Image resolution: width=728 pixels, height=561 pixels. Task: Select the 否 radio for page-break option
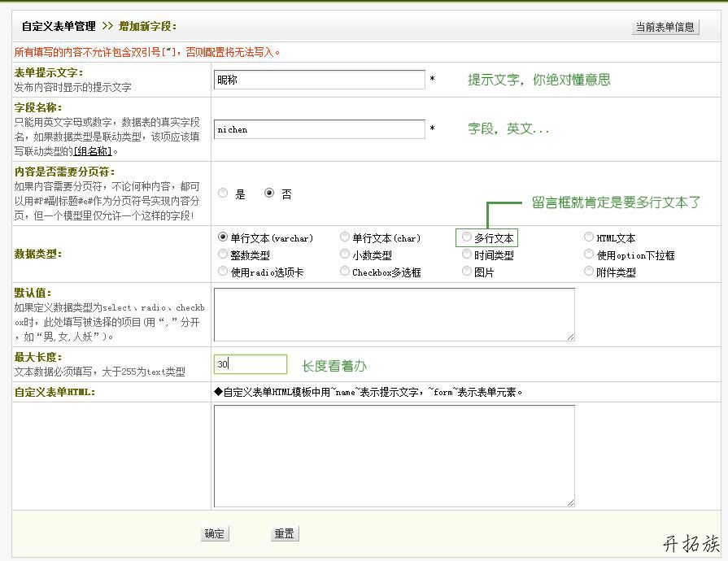(269, 193)
